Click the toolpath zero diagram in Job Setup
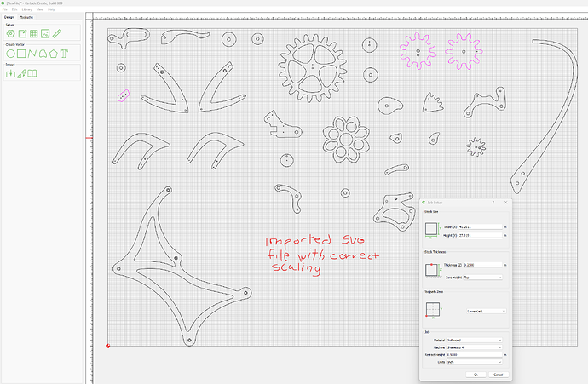Screen dimensions: 588x384 pyautogui.click(x=433, y=310)
